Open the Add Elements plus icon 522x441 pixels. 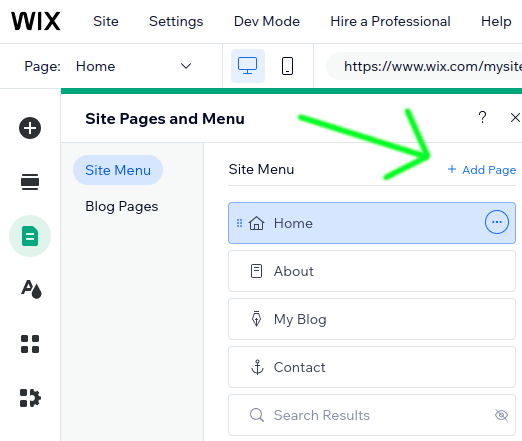30,128
